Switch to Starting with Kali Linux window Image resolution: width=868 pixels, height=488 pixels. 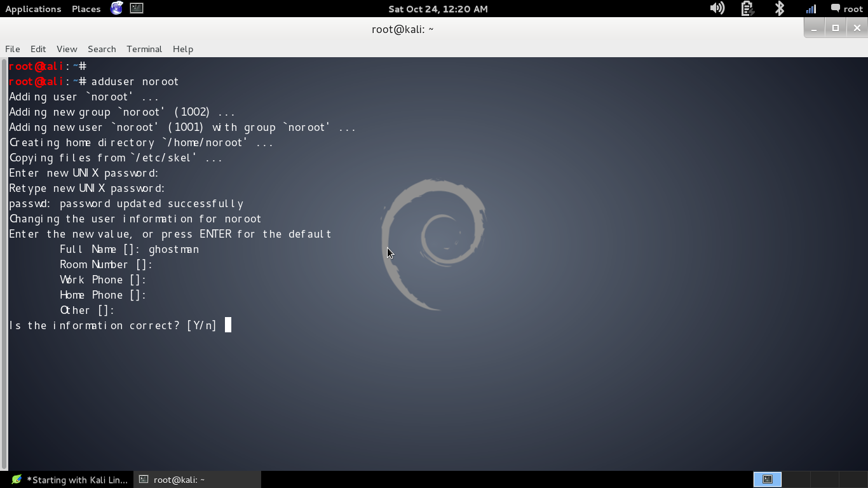click(70, 480)
